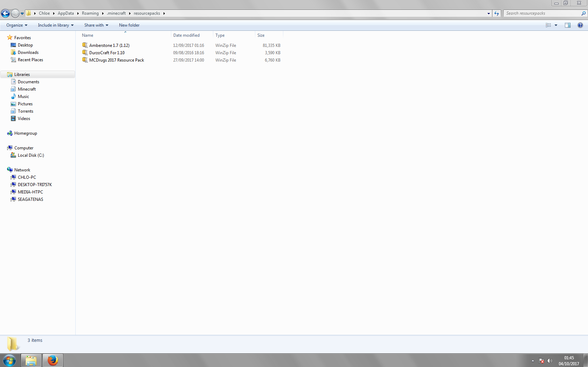This screenshot has height=367, width=588.
Task: Select Libraries in the navigation pane
Action: coord(22,75)
